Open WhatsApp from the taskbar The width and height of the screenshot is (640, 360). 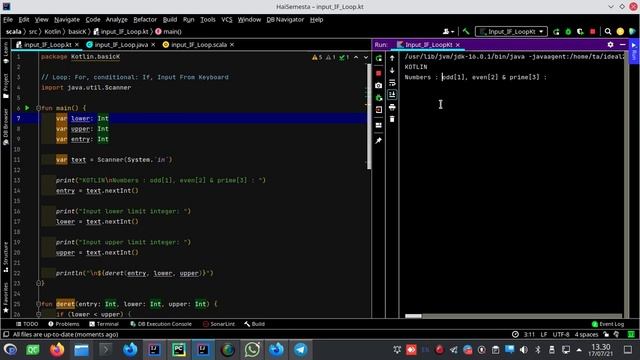click(252, 350)
